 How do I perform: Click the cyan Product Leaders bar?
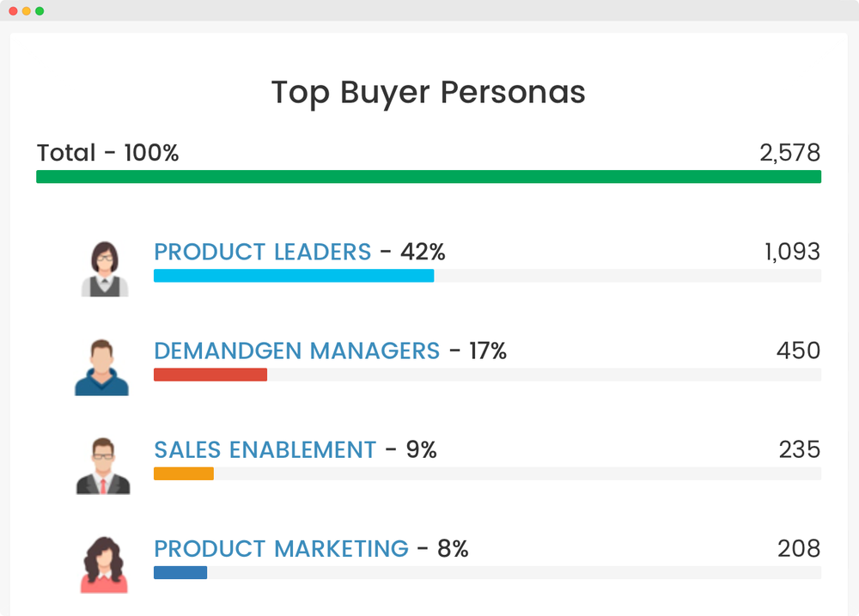pyautogui.click(x=294, y=276)
